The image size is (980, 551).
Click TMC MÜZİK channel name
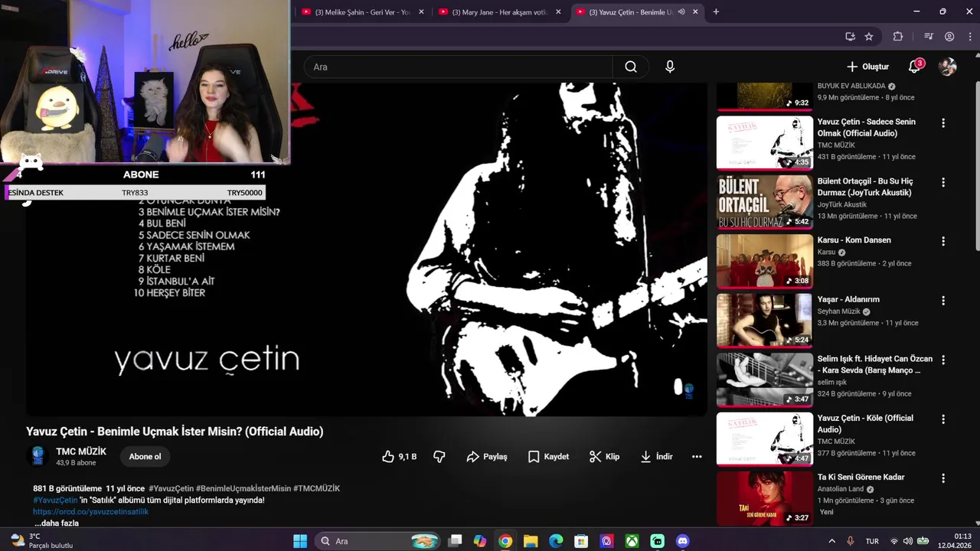81,452
